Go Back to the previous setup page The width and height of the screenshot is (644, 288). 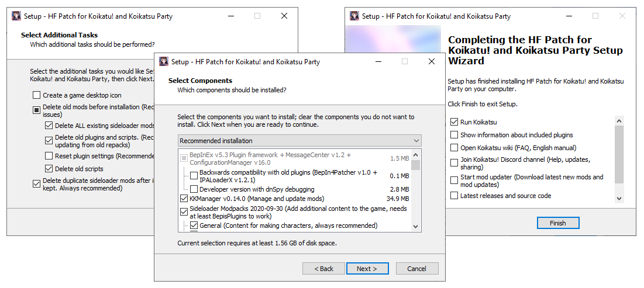323,269
